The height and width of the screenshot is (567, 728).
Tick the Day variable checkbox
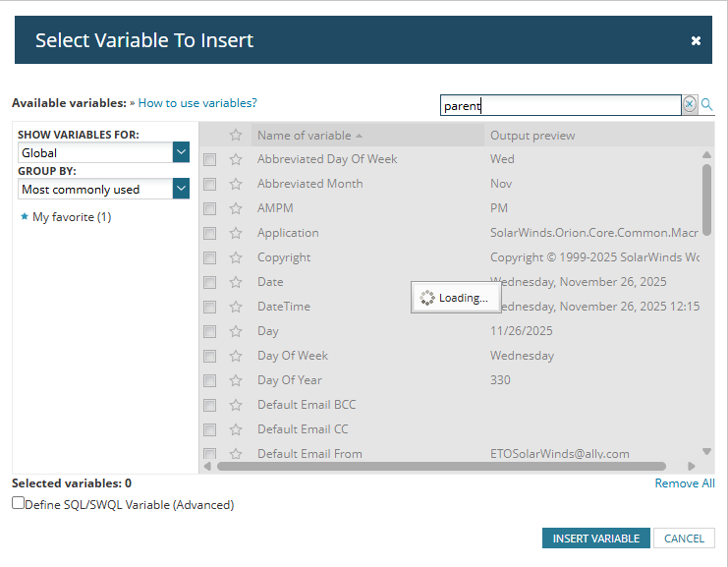tap(210, 332)
